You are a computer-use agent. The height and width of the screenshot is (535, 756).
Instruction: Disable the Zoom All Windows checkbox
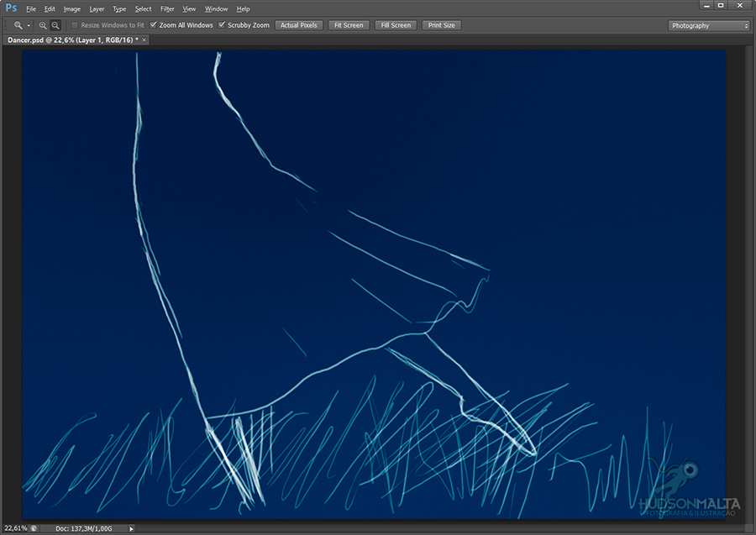click(x=154, y=25)
